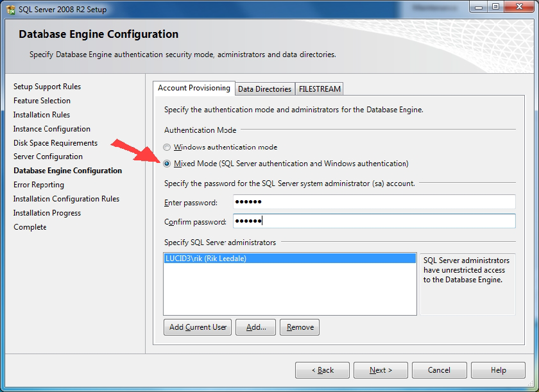The width and height of the screenshot is (539, 392).
Task: Click Setup Support Rules step
Action: [x=47, y=87]
